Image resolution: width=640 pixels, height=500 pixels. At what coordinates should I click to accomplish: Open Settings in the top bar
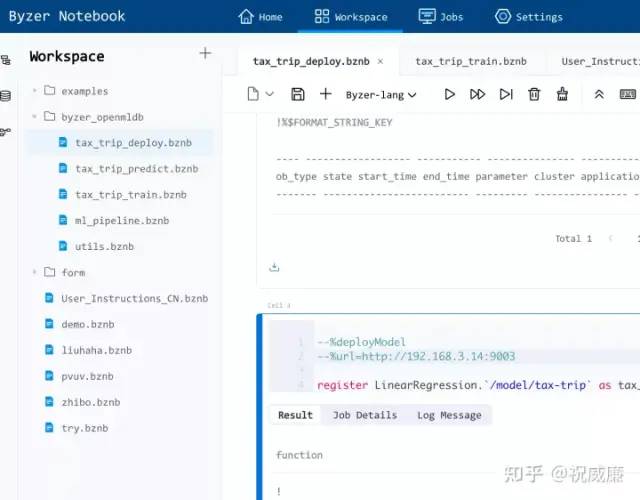click(x=529, y=17)
